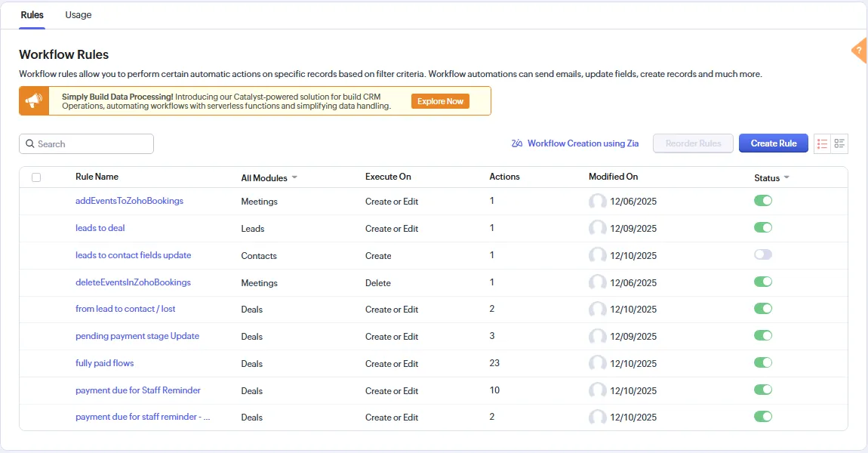The height and width of the screenshot is (453, 868).
Task: Tick the select-all checkbox in table header
Action: [x=36, y=177]
